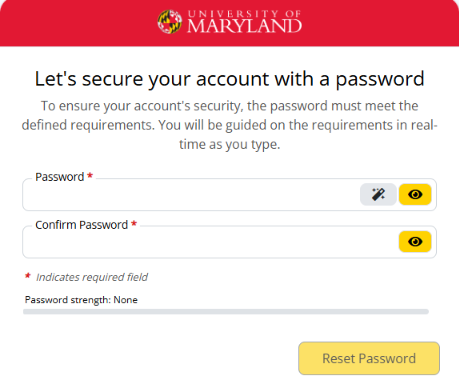The image size is (459, 381).
Task: Show the Password field text via eye icon
Action: 415,194
